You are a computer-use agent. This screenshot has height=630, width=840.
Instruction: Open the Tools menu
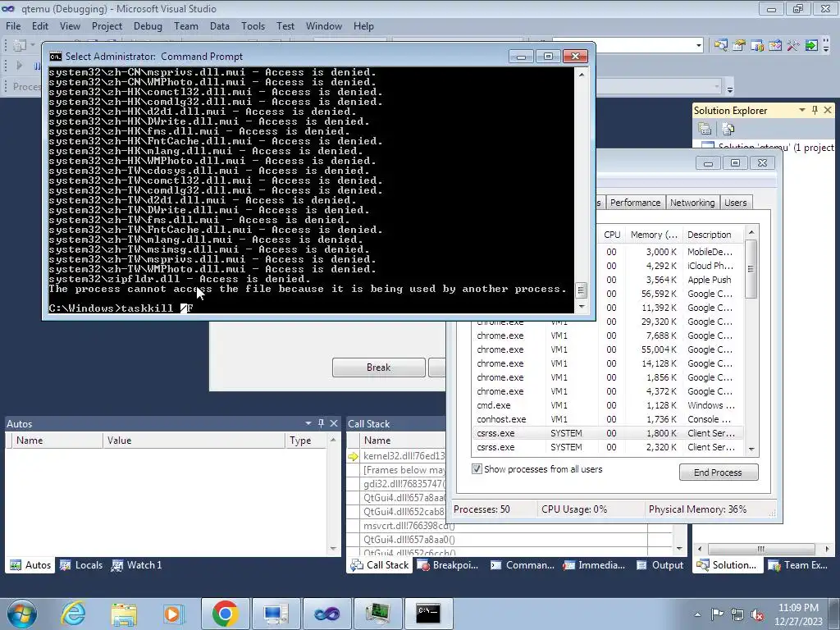[x=253, y=25]
